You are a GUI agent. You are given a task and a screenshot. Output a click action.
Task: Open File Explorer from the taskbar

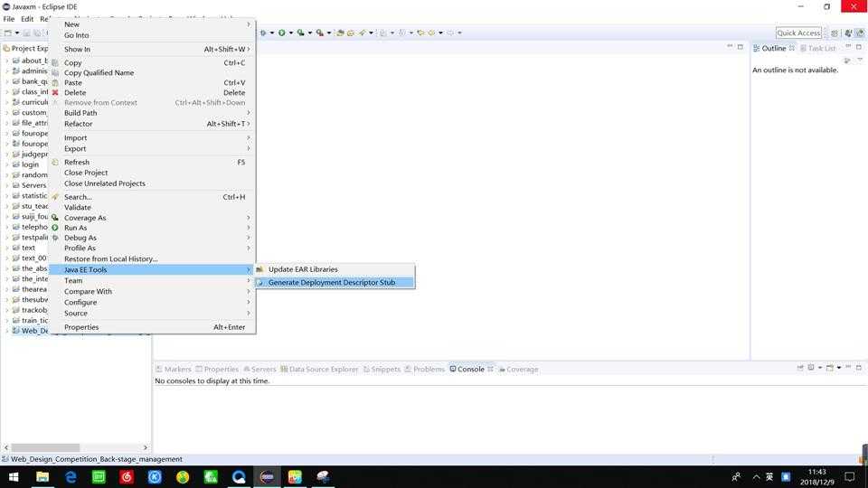click(42, 476)
